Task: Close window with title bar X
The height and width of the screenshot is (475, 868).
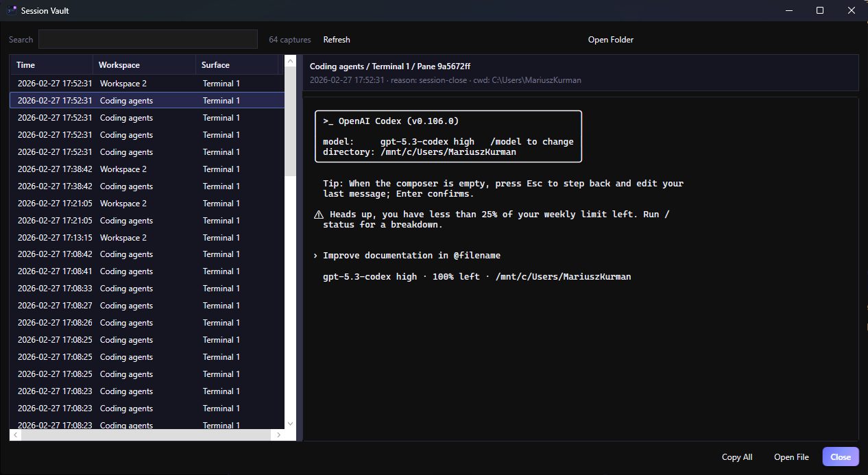Action: coord(852,10)
